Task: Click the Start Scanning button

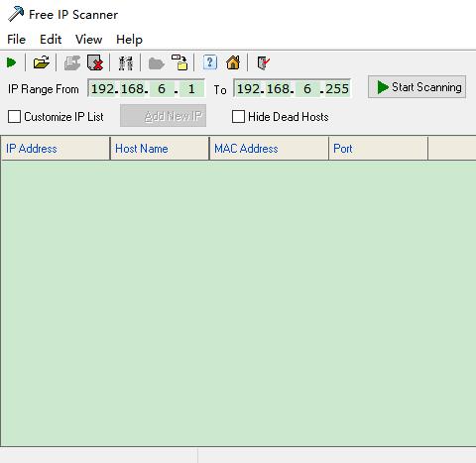Action: [x=416, y=87]
